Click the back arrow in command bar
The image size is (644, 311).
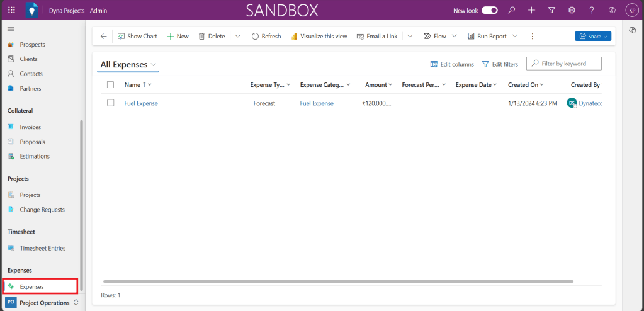104,37
